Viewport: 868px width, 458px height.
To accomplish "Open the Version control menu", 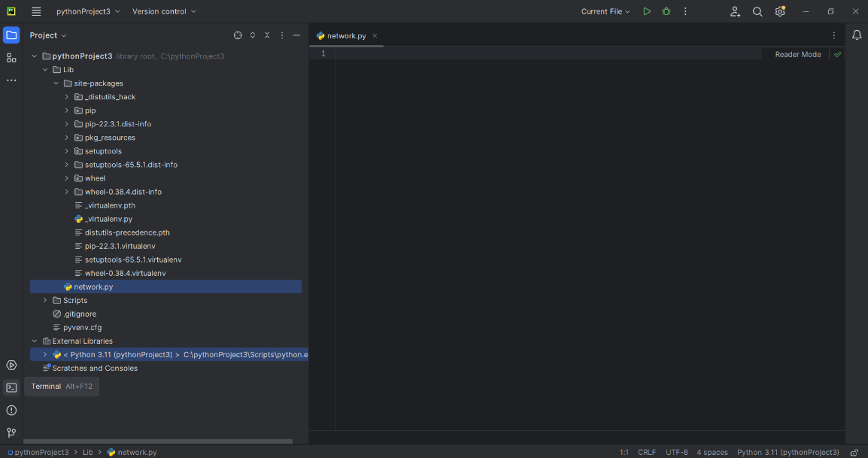I will click(x=164, y=11).
